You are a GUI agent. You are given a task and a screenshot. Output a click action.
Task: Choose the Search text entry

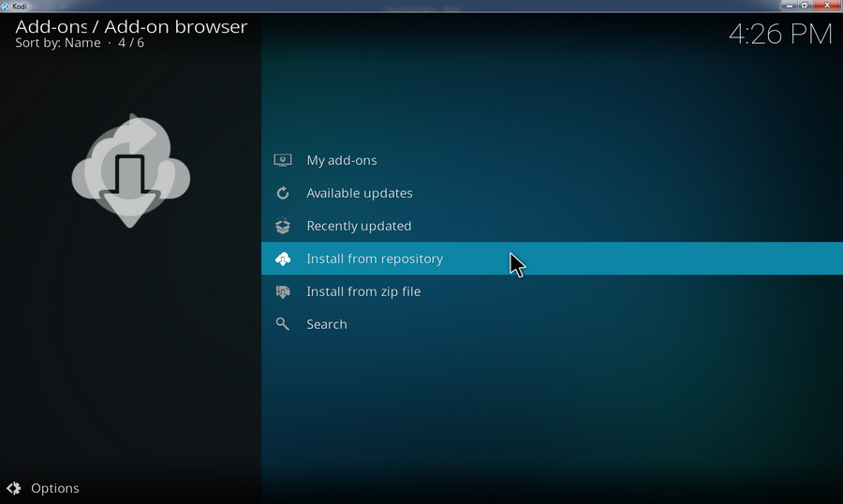[327, 324]
